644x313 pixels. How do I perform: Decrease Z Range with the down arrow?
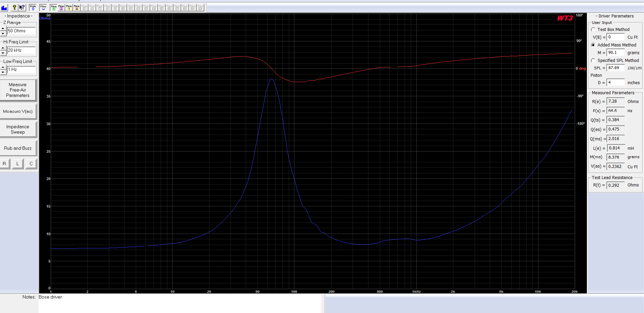pyautogui.click(x=3, y=34)
